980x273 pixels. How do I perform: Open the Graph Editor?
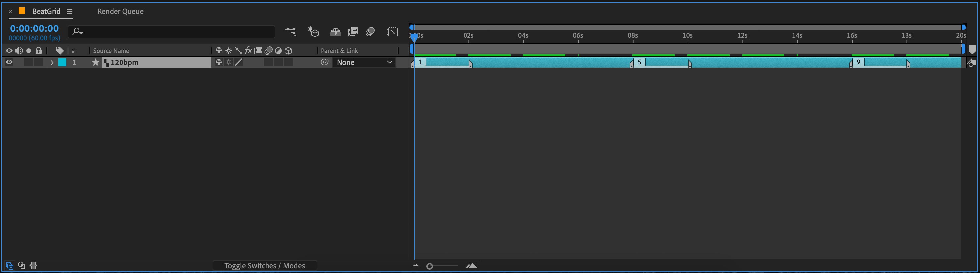(x=393, y=32)
